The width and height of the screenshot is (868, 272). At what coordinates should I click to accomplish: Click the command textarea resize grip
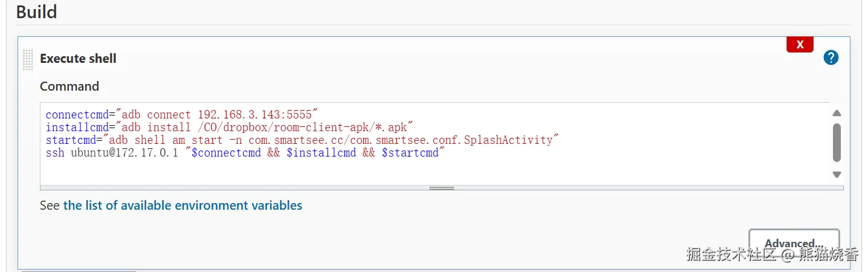(x=442, y=188)
